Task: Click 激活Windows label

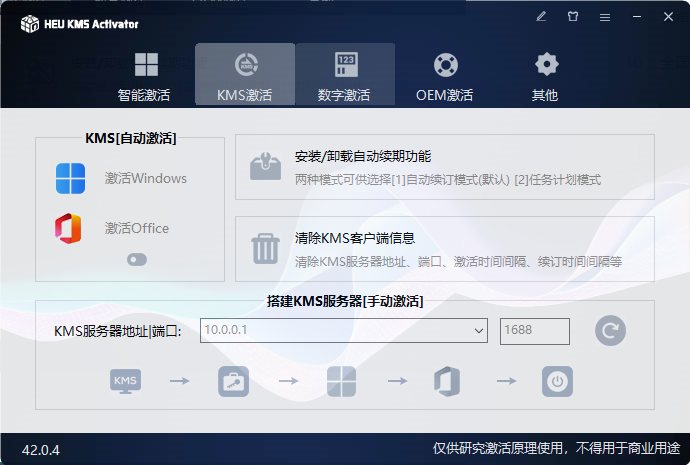Action: coord(146,179)
